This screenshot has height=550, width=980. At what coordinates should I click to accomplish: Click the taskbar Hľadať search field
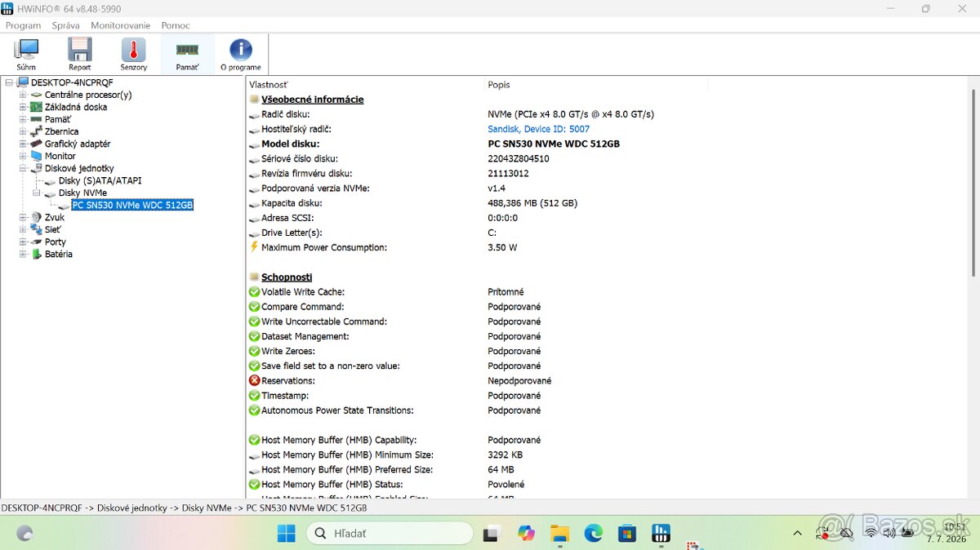point(390,534)
